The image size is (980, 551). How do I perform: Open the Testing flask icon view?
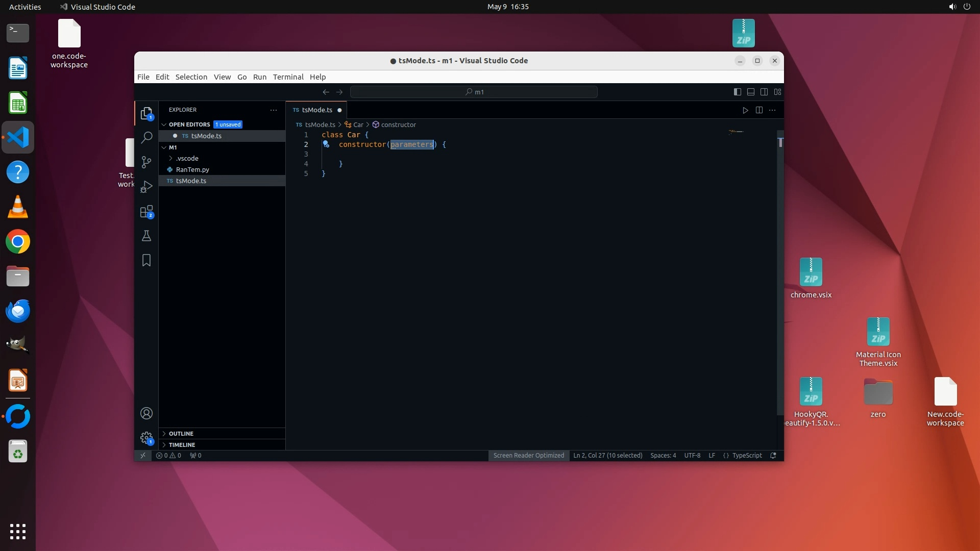click(x=146, y=236)
